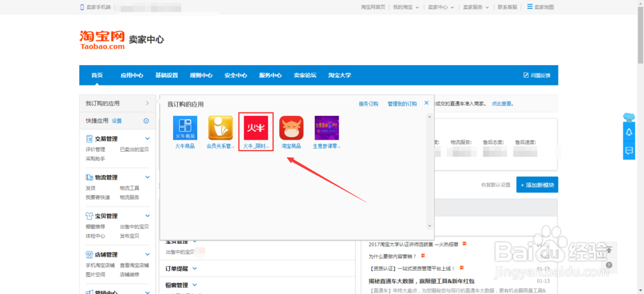Viewport: 644px width, 294px height.
Task: Open 采购助手 link
Action: (x=95, y=159)
